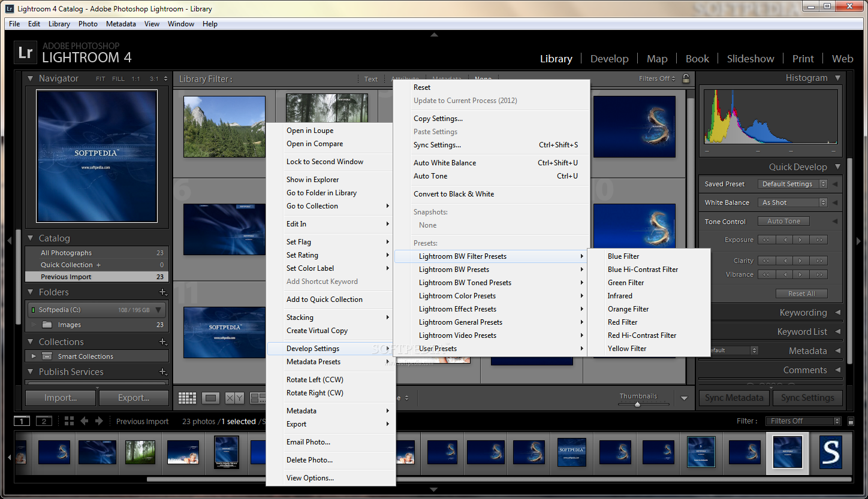The height and width of the screenshot is (499, 868).
Task: Collapse the Quick Develop panel
Action: 837,167
